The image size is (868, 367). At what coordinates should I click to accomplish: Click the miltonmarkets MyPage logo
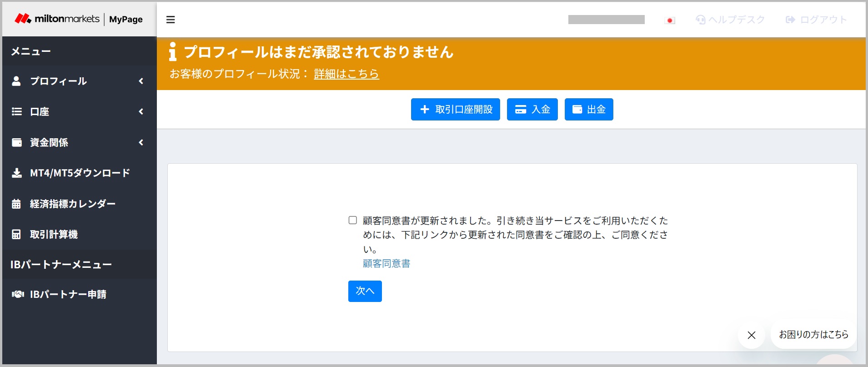79,19
